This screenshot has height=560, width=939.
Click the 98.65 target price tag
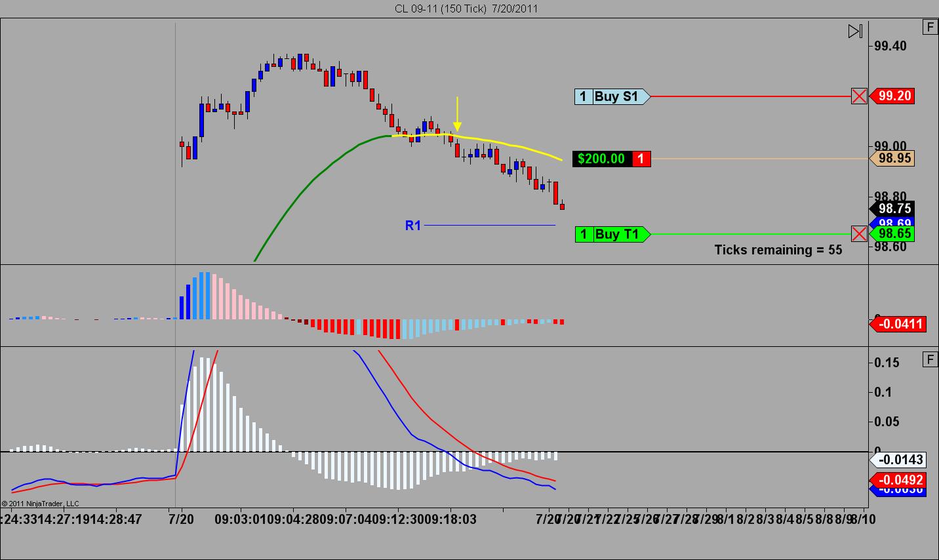point(892,233)
